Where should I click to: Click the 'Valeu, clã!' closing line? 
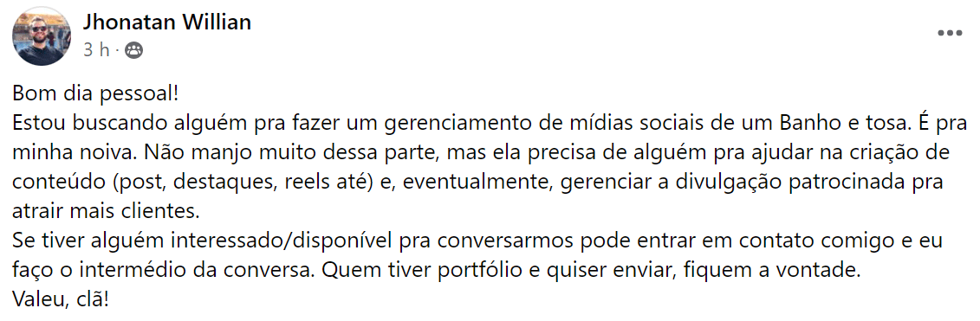click(61, 299)
